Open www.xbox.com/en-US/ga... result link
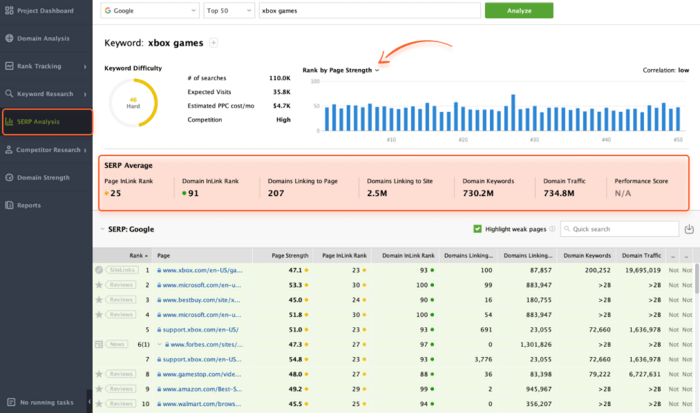This screenshot has height=413, width=700. [202, 270]
